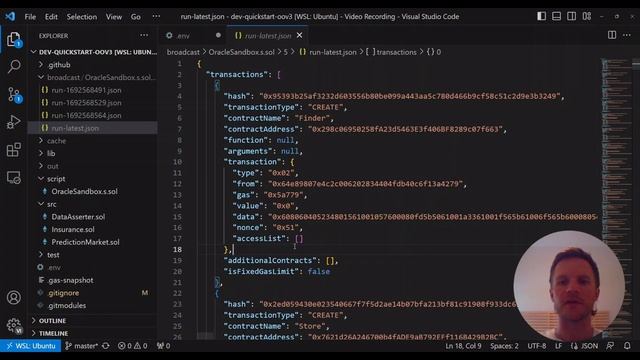Open the View menu
Image resolution: width=640 pixels, height=360 pixels.
pos(114,17)
